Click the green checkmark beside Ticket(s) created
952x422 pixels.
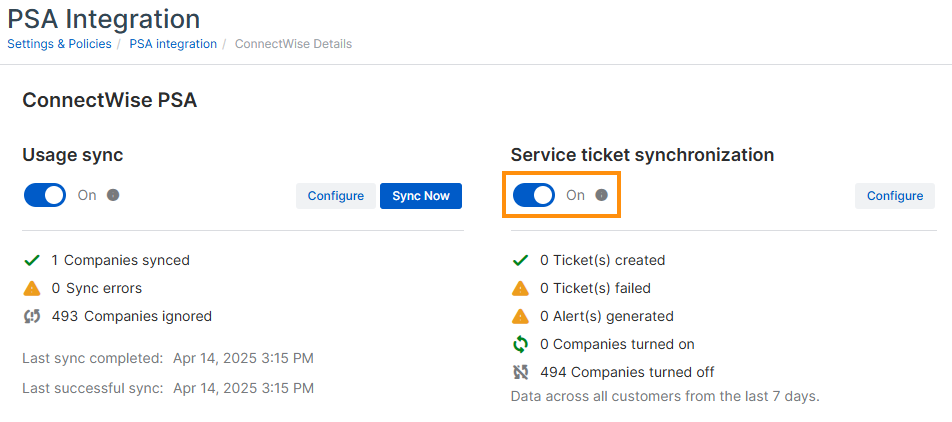point(520,260)
